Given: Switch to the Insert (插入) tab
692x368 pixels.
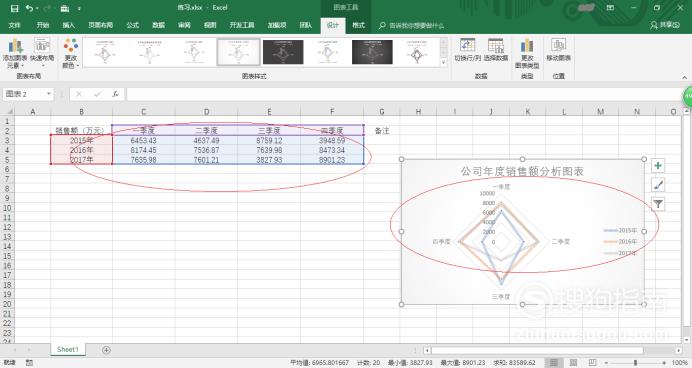Looking at the screenshot, I should [68, 25].
